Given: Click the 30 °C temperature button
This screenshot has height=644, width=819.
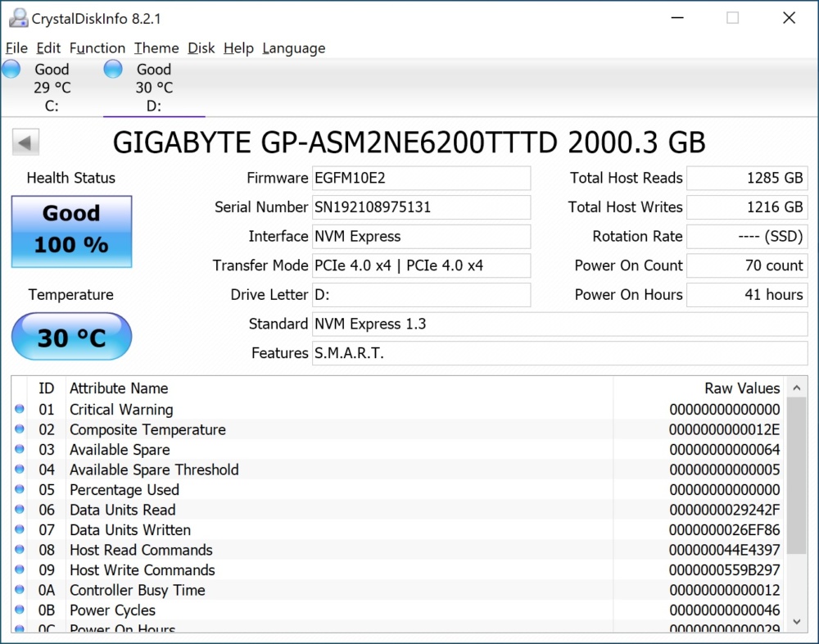Looking at the screenshot, I should [71, 337].
